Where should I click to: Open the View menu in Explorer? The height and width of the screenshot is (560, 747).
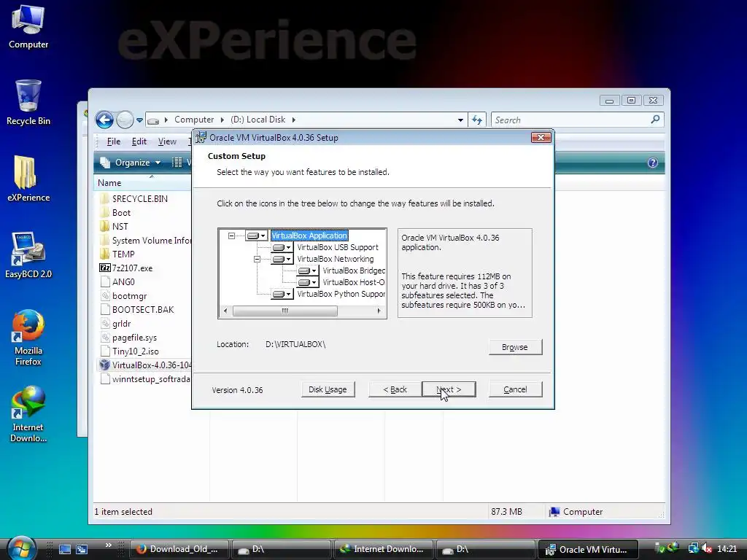tap(167, 141)
